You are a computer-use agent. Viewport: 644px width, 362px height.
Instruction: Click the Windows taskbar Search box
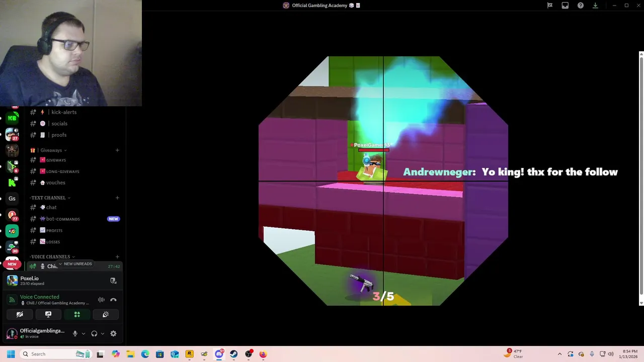tap(55, 354)
